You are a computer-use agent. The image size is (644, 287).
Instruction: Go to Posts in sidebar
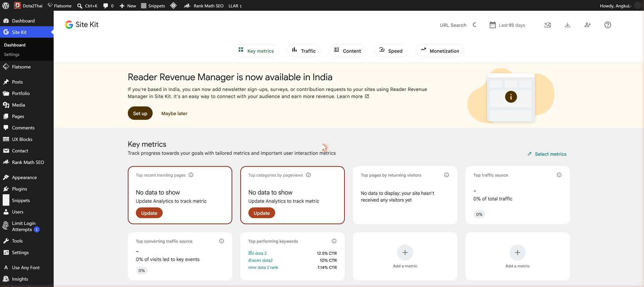pyautogui.click(x=27, y=82)
